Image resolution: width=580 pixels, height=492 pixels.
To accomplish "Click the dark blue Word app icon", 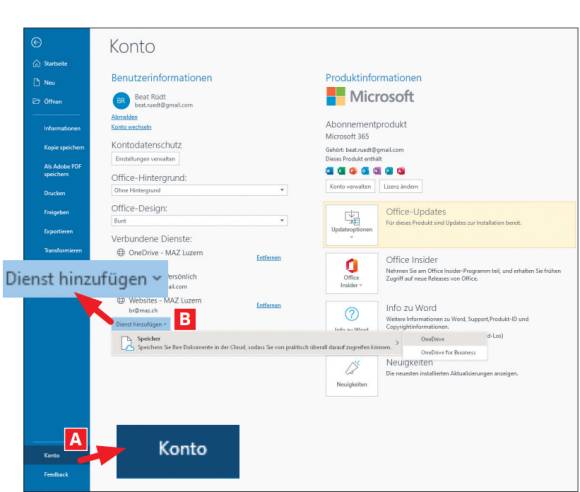I will coord(329,171).
